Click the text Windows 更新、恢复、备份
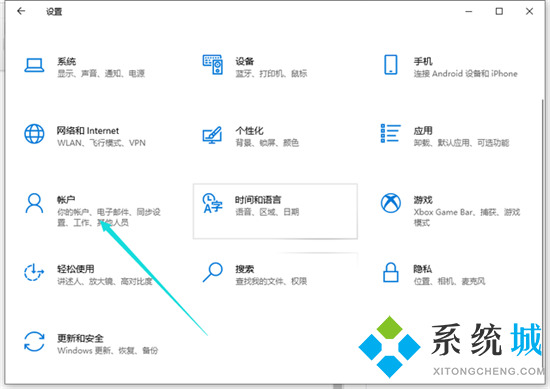550x389 pixels. 108,350
